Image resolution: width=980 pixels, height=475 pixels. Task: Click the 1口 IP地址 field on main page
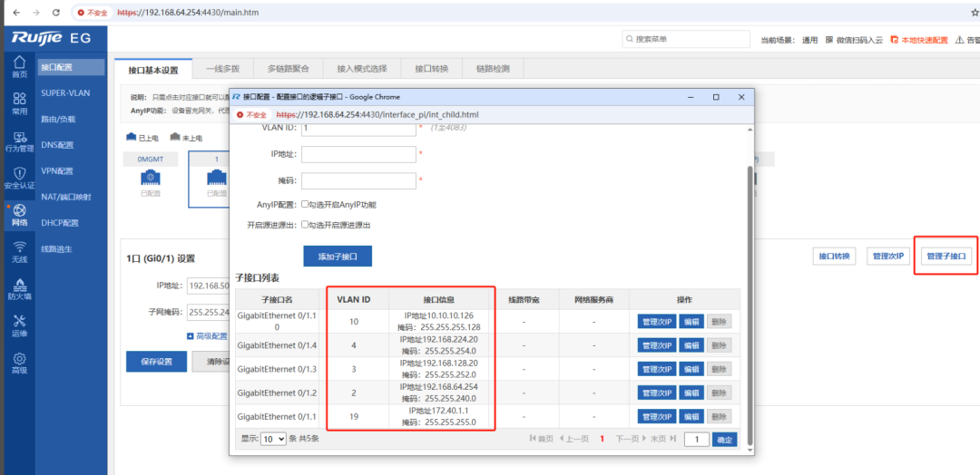pyautogui.click(x=209, y=286)
